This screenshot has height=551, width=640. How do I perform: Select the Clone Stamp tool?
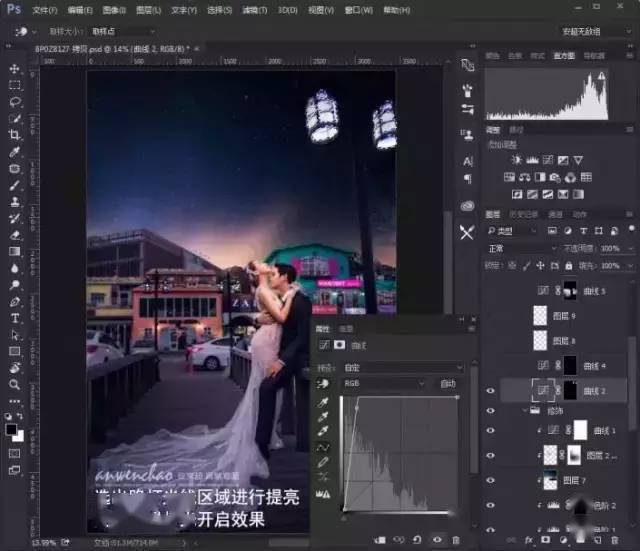(x=14, y=202)
